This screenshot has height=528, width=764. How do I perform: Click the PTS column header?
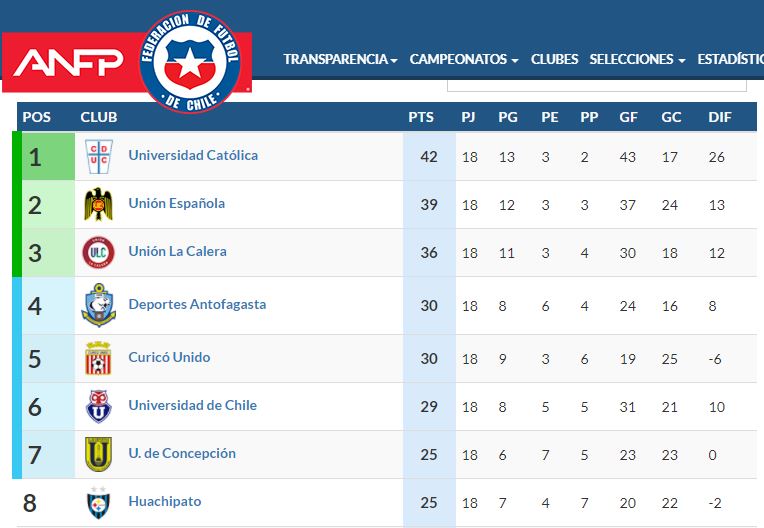[421, 117]
